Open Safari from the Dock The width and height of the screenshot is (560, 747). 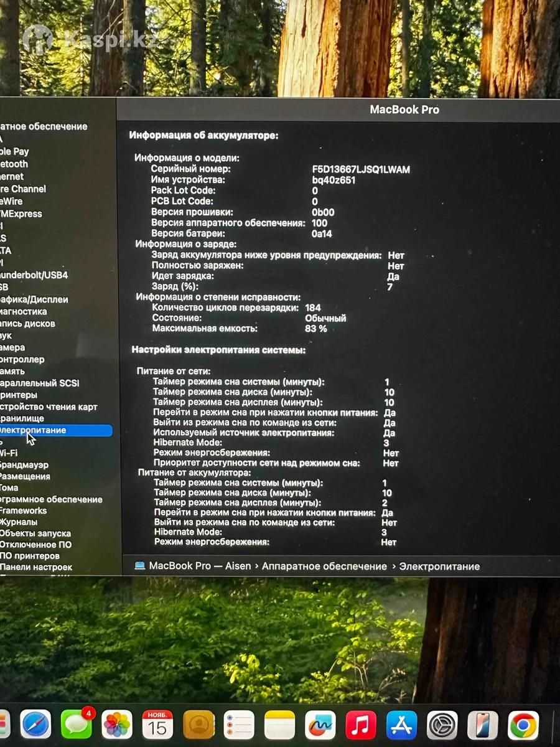tap(35, 725)
